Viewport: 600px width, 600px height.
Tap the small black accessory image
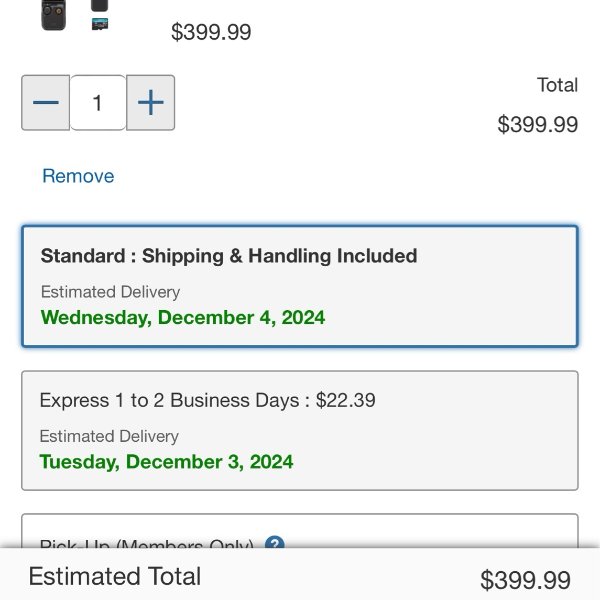tap(99, 5)
